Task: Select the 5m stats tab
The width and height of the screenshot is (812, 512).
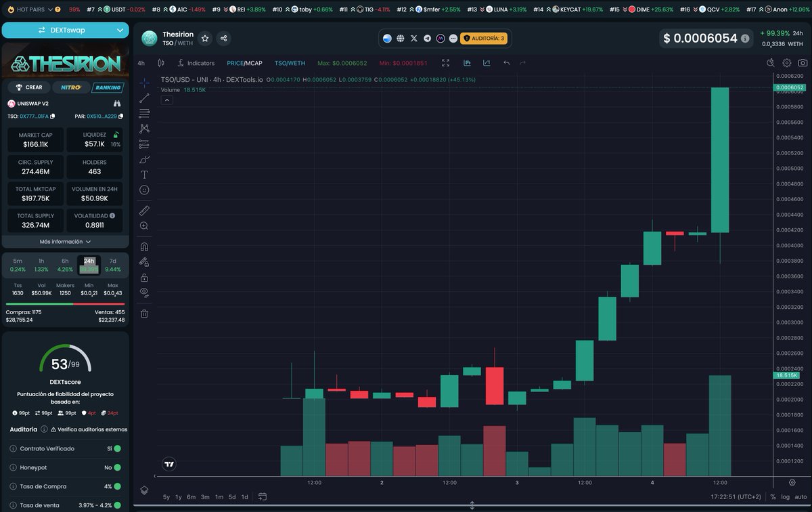Action: click(18, 265)
